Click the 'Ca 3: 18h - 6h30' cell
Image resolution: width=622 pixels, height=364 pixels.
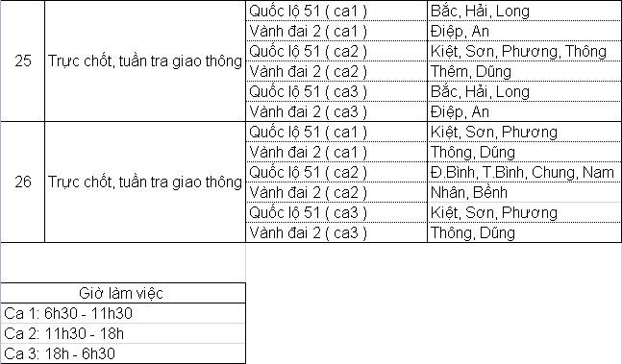click(123, 353)
